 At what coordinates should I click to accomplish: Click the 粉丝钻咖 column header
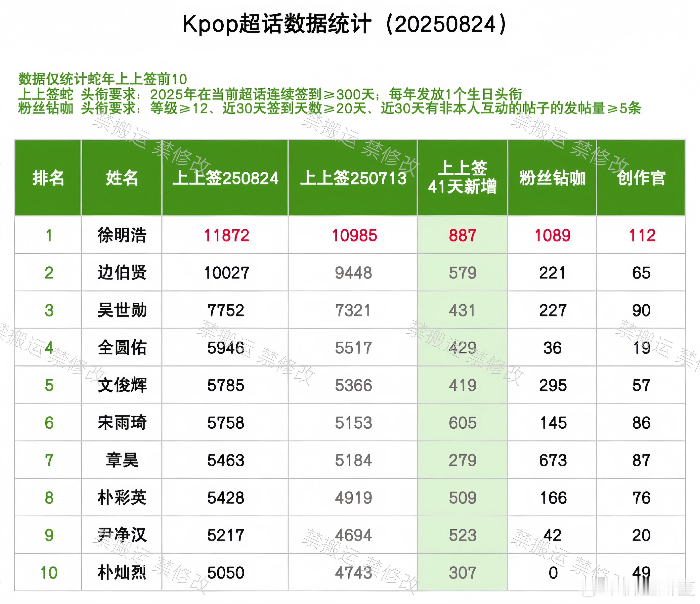552,178
